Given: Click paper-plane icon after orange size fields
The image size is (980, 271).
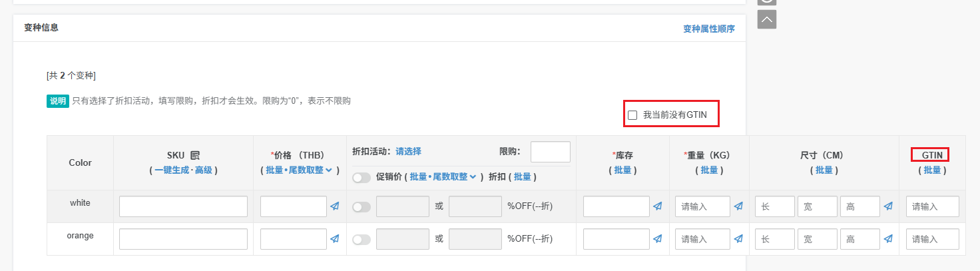Looking at the screenshot, I should pyautogui.click(x=888, y=238).
